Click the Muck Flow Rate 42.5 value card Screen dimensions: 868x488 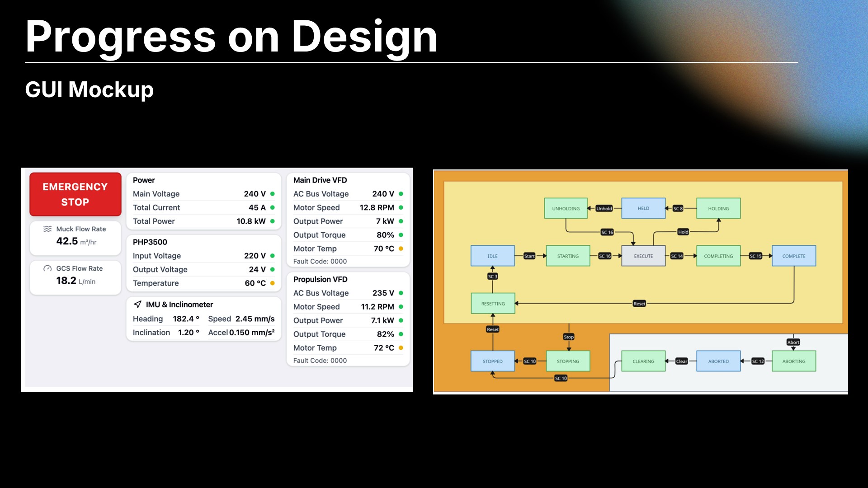(75, 238)
